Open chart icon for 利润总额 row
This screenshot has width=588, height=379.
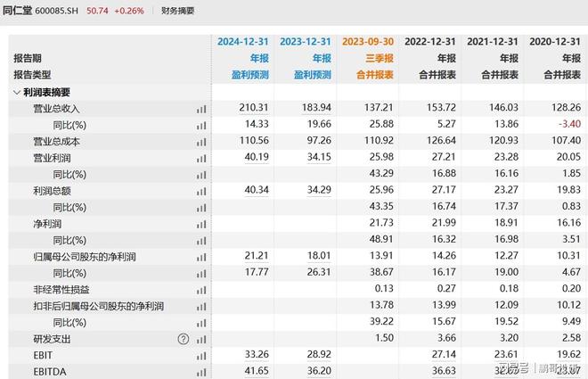tap(201, 192)
